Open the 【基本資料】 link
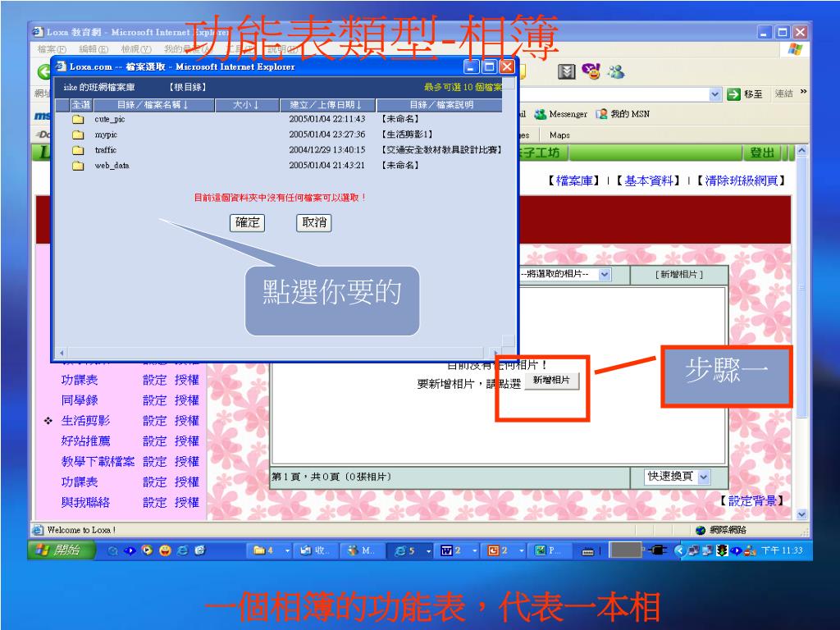The height and width of the screenshot is (630, 840). (648, 180)
